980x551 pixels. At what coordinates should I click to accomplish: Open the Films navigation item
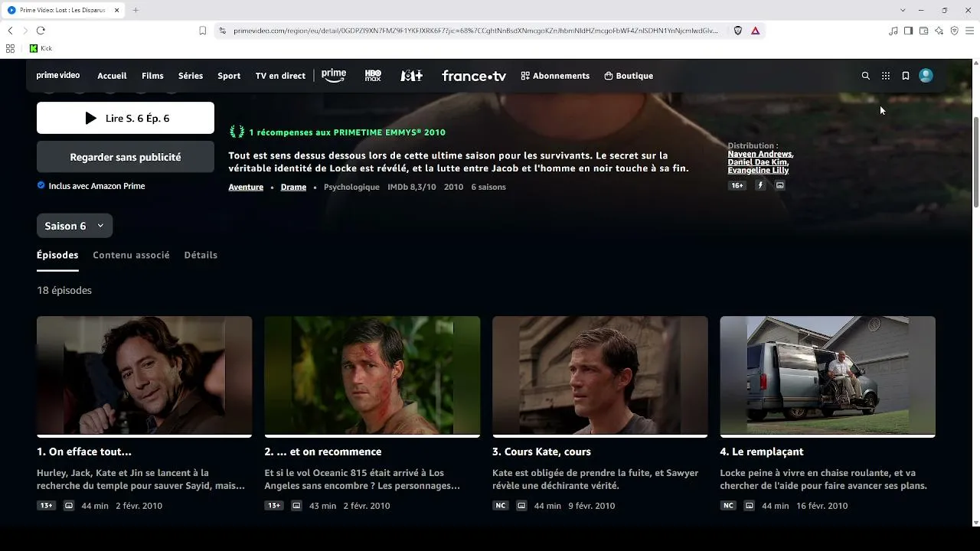pyautogui.click(x=152, y=76)
